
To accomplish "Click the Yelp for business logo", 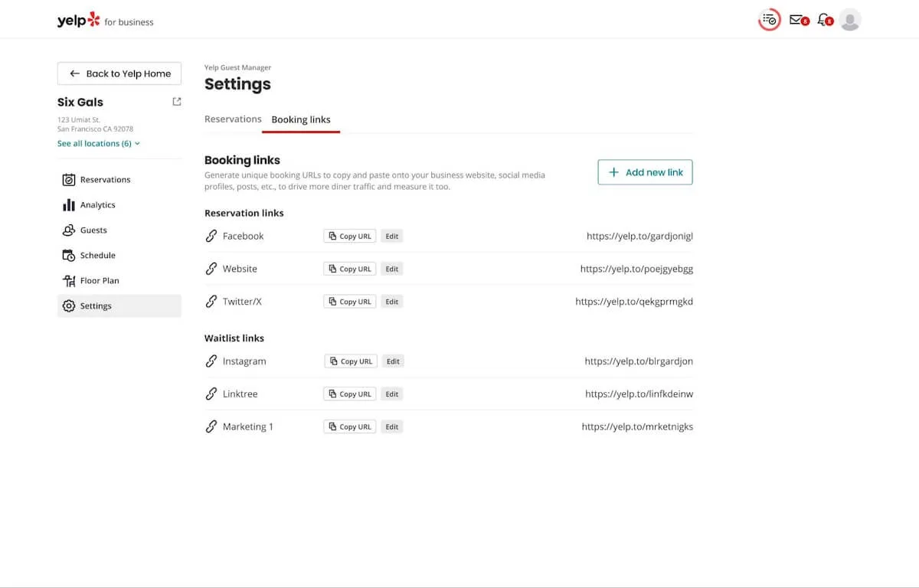I will [105, 20].
